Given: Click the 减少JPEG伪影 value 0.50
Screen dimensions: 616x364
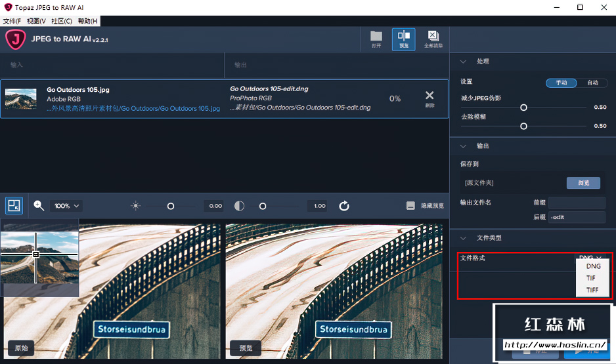Looking at the screenshot, I should [x=600, y=107].
